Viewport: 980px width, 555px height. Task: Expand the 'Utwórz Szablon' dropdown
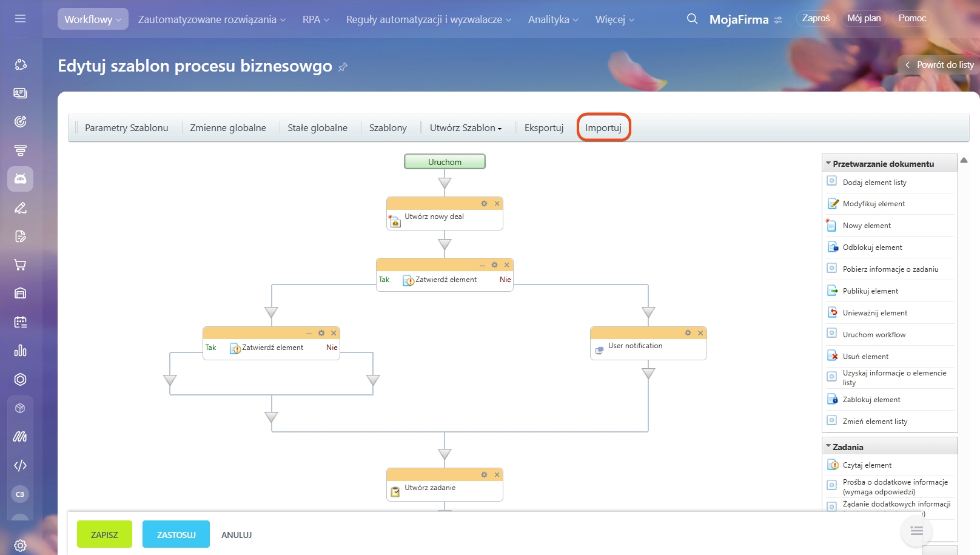466,128
